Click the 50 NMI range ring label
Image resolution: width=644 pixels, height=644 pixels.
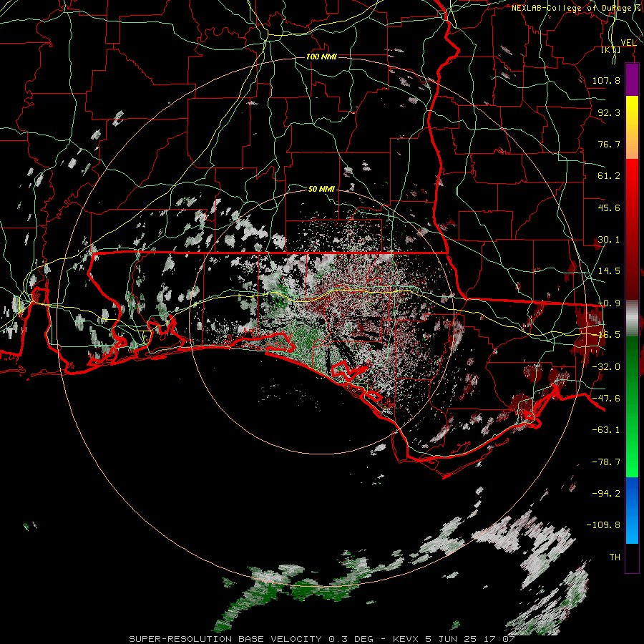321,189
